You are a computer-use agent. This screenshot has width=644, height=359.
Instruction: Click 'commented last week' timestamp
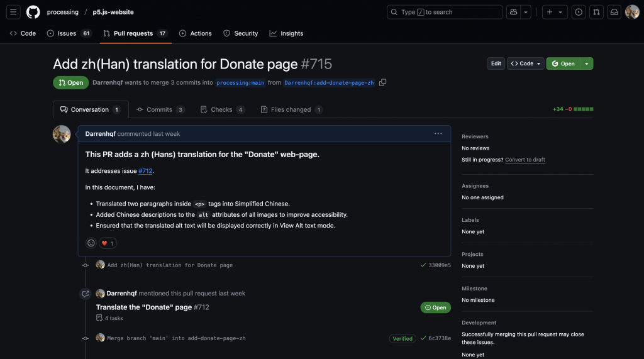(148, 134)
